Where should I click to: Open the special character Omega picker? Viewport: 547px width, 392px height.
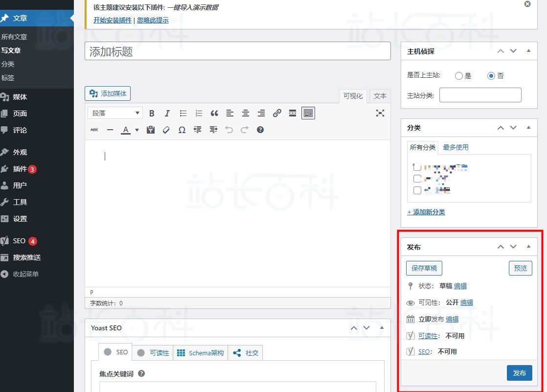(182, 130)
